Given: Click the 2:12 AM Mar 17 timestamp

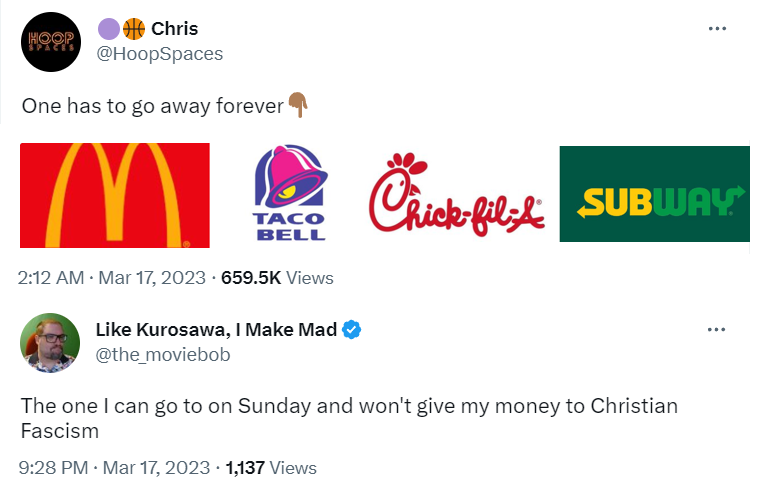Looking at the screenshot, I should [x=112, y=278].
